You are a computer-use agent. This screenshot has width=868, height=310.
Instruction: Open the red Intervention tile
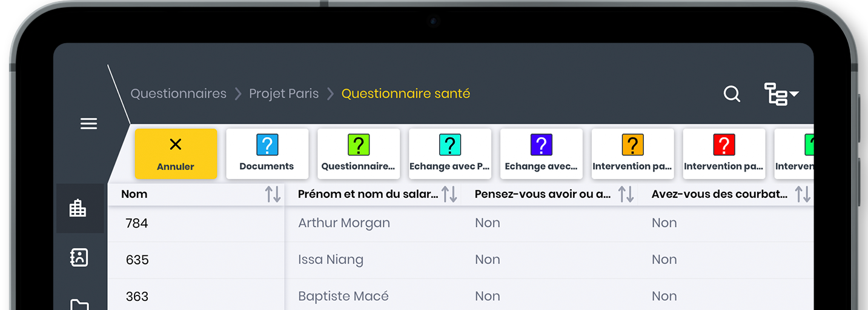pyautogui.click(x=724, y=153)
